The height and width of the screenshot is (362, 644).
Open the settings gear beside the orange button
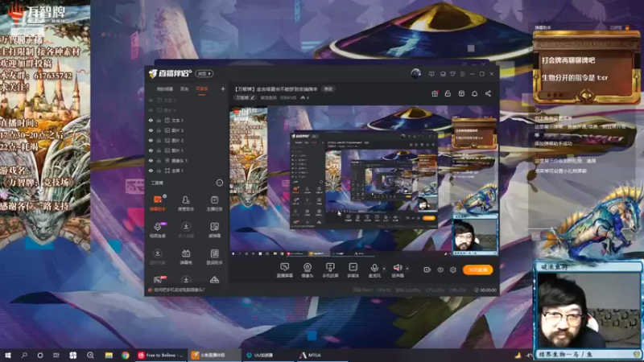click(453, 269)
